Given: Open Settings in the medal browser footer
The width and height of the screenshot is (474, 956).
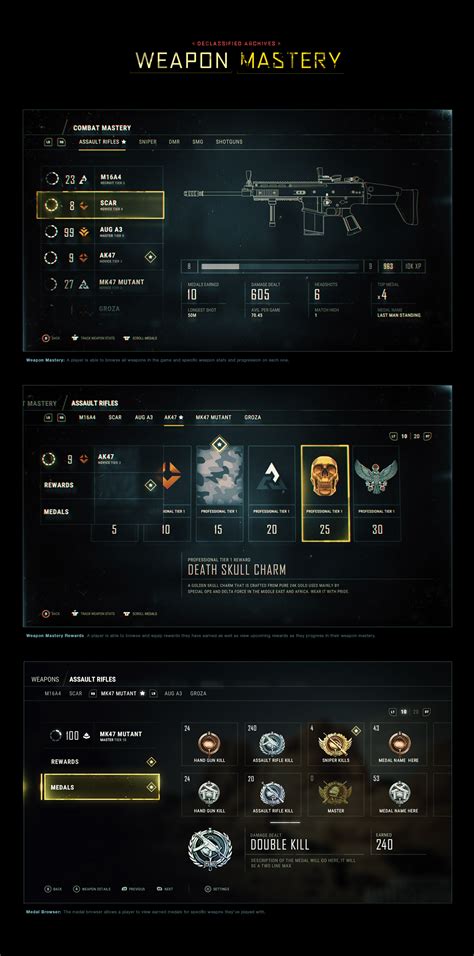Looking at the screenshot, I should pyautogui.click(x=217, y=889).
